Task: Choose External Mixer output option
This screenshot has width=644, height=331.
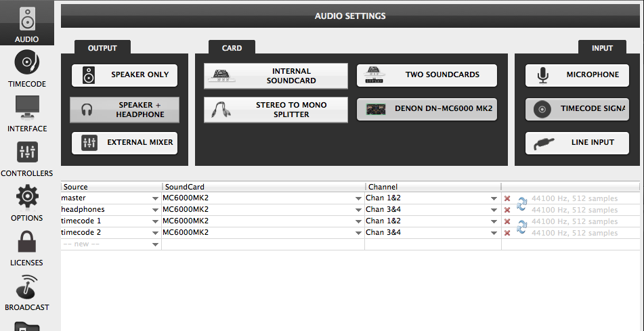Action: pyautogui.click(x=125, y=143)
